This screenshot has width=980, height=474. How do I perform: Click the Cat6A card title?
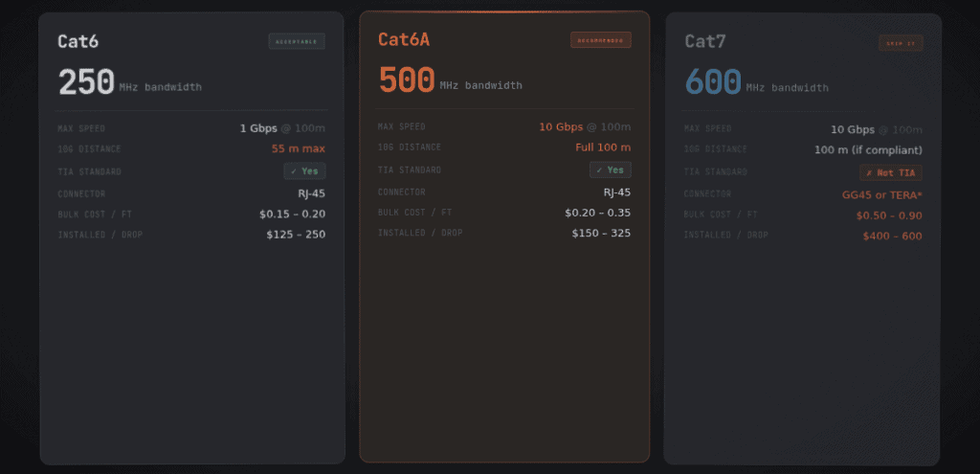pyautogui.click(x=404, y=39)
